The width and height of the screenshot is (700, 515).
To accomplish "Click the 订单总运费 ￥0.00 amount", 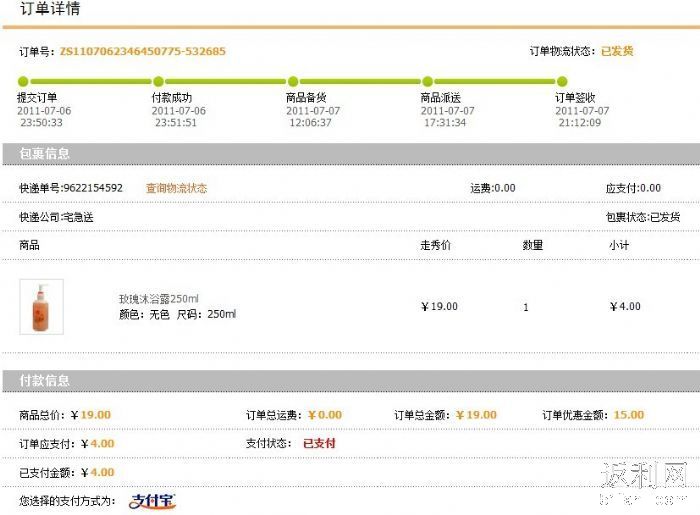I will coord(325,415).
